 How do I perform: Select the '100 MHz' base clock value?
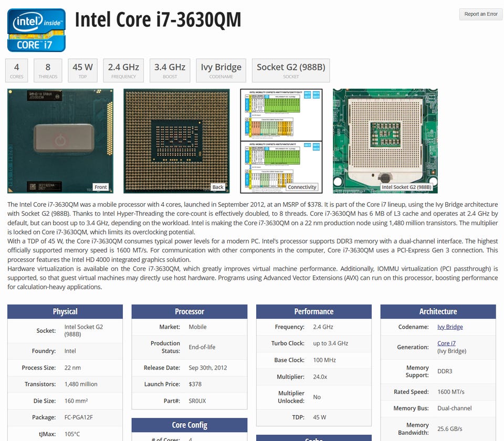coord(324,360)
